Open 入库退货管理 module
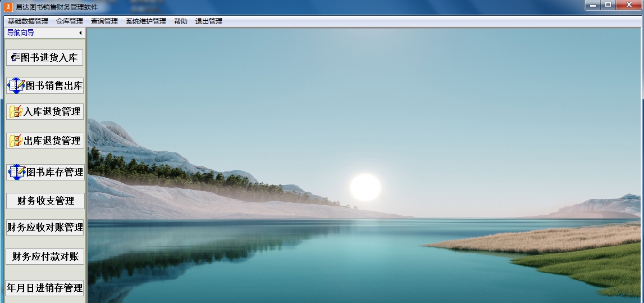The height and width of the screenshot is (303, 644). [45, 111]
